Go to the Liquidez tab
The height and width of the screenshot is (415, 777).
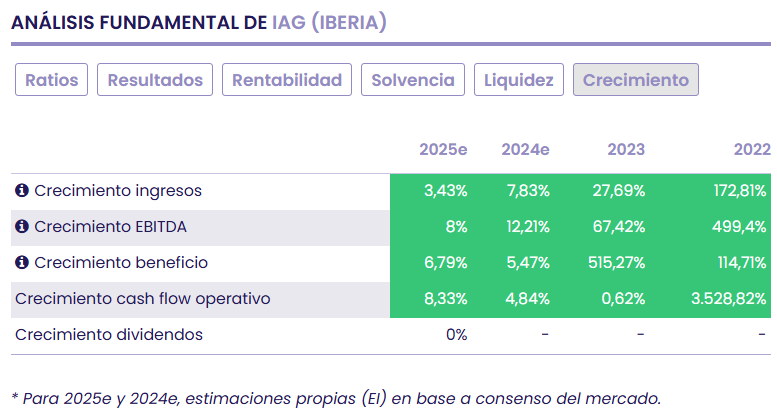click(519, 80)
